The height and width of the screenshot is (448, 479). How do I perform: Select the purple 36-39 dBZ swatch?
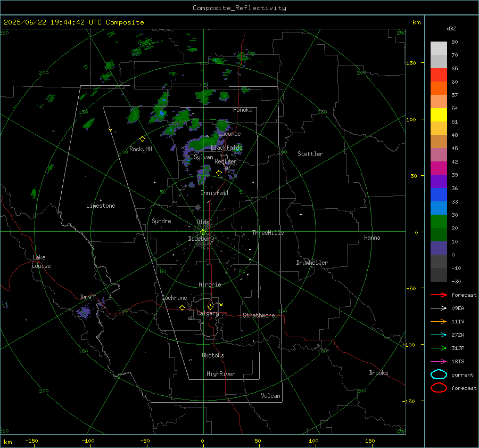tap(439, 182)
